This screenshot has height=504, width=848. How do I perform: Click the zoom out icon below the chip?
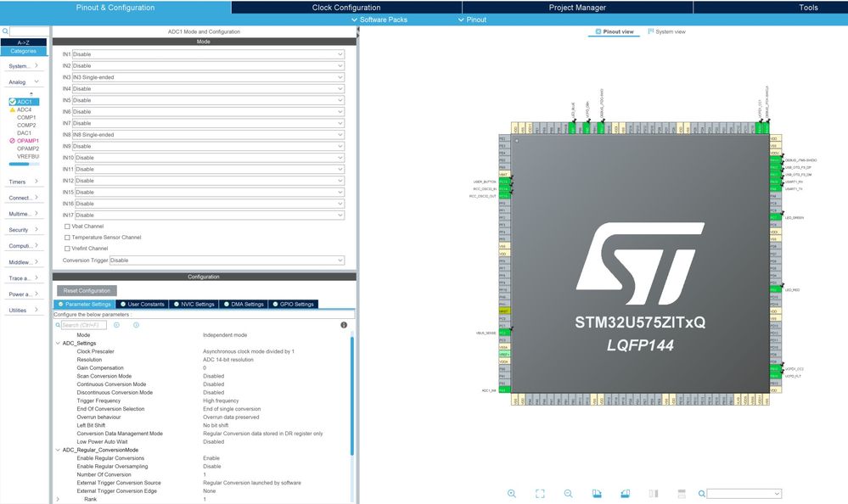coord(569,494)
